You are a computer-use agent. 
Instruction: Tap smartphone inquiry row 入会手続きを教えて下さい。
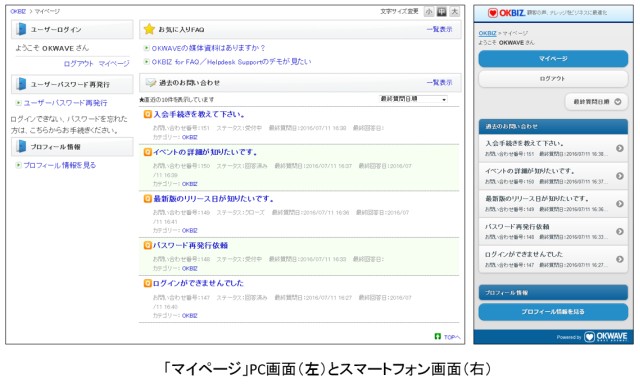click(x=553, y=148)
